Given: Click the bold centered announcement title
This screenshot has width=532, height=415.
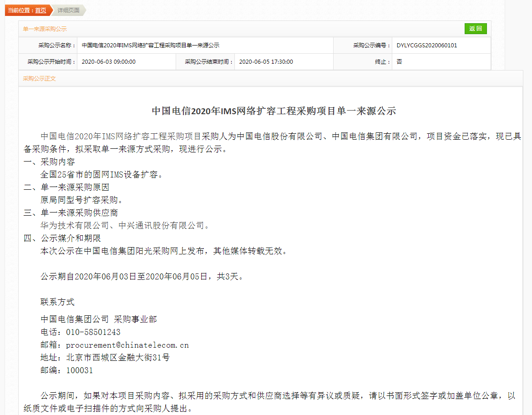Looking at the screenshot, I should point(274,111).
